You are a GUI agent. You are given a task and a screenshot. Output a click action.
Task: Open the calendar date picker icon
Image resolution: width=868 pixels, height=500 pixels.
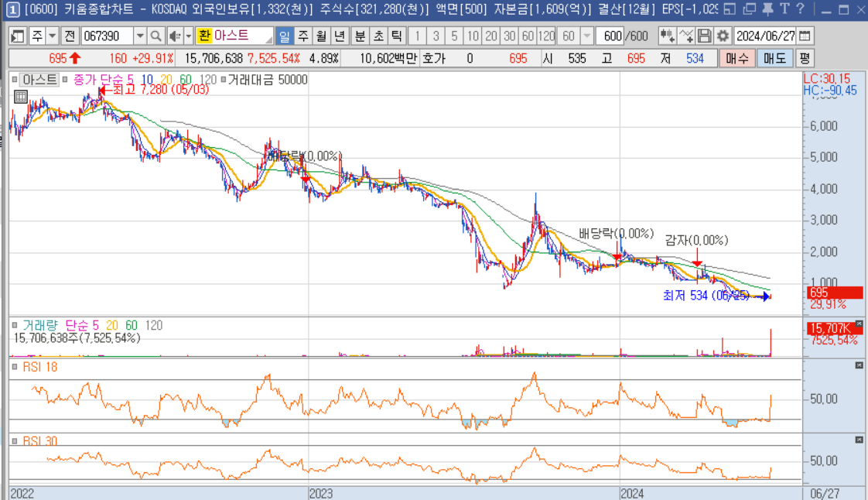tap(805, 36)
